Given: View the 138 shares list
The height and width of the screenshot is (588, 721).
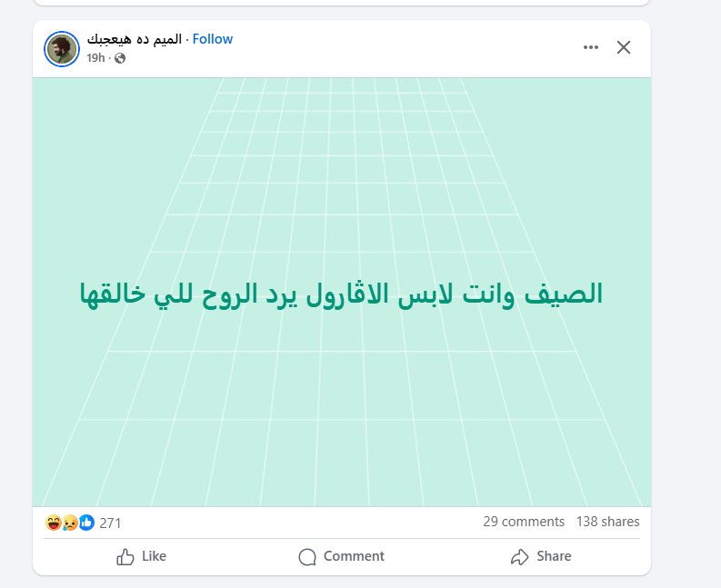Looking at the screenshot, I should click(x=607, y=522).
